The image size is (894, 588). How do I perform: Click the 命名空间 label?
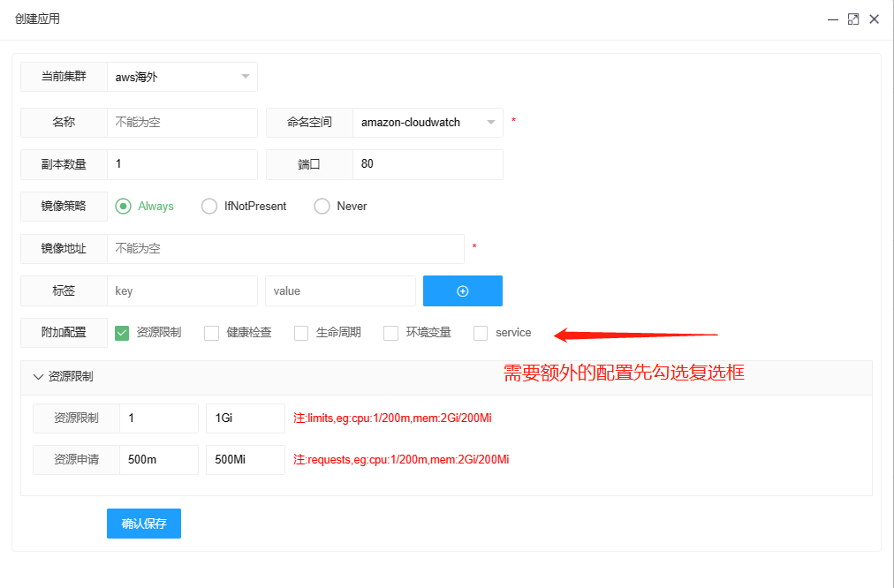click(x=309, y=123)
